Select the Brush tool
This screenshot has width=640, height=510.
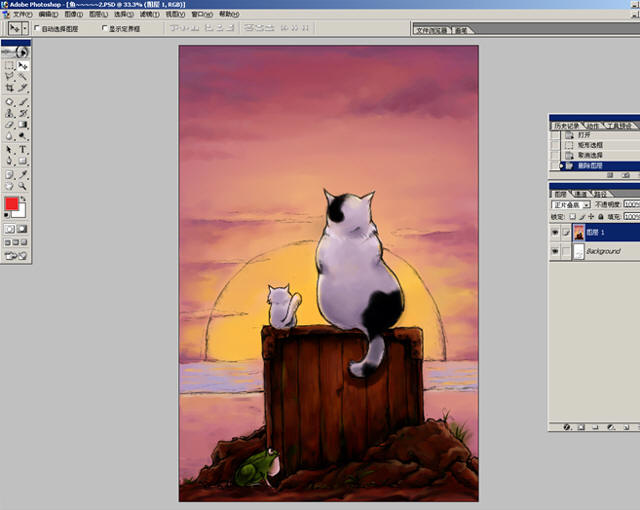pos(22,102)
